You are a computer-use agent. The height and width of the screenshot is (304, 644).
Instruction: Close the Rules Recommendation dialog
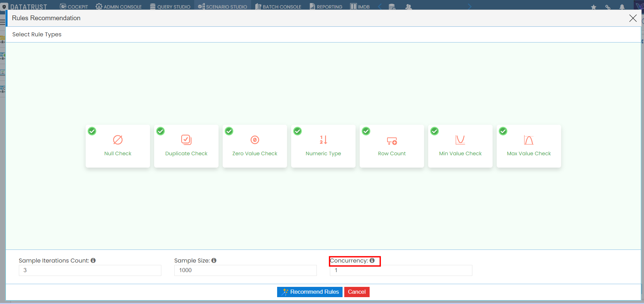click(x=633, y=18)
